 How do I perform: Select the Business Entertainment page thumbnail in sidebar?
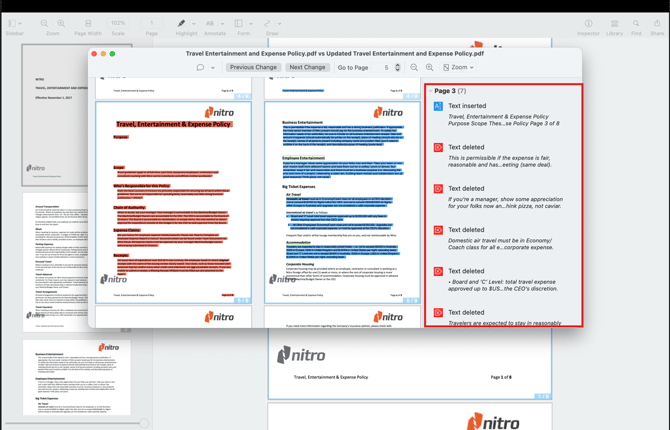[x=78, y=377]
